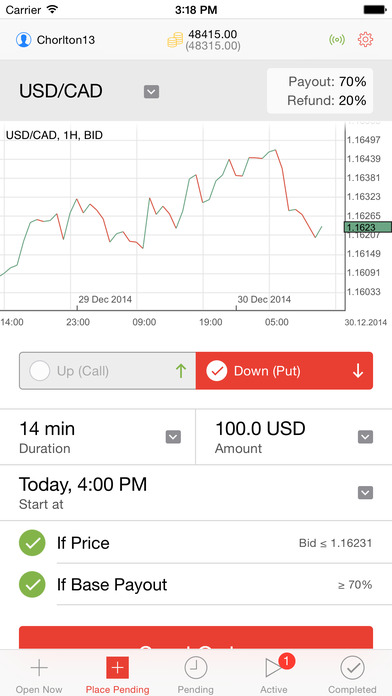Switch to the Place Pending tab

[x=118, y=674]
